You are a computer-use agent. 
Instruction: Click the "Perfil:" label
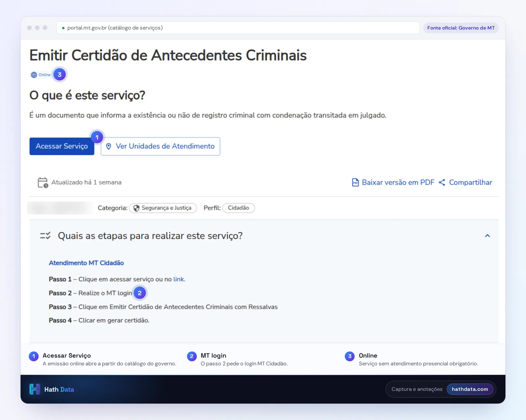(212, 208)
